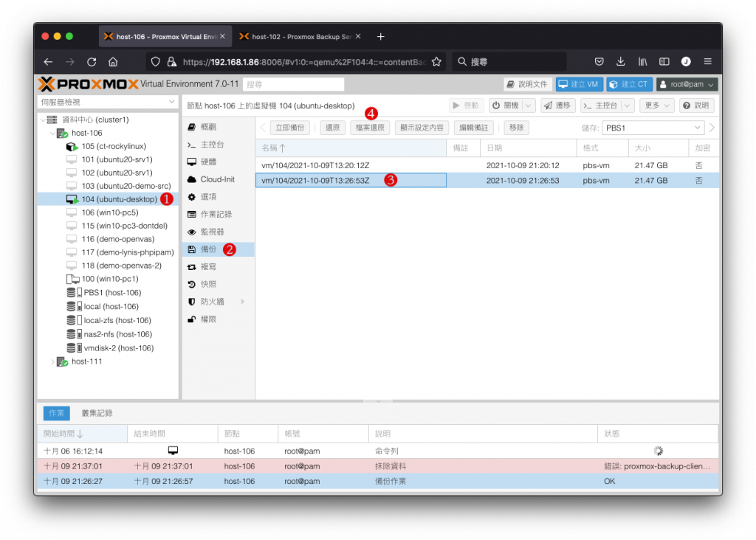Open the 主控台 console section in sidebar
Viewport: 756px width, 540px height.
tap(218, 145)
